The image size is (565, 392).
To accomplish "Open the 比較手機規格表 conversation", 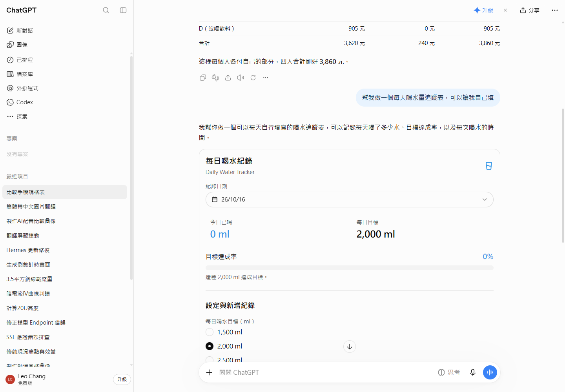I will (65, 192).
